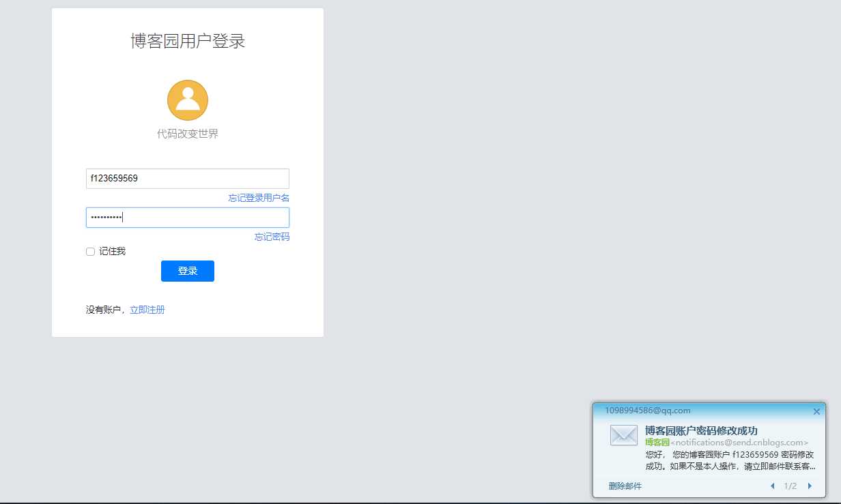Focus the username field containing f123659569
This screenshot has height=504, width=841.
click(x=188, y=179)
